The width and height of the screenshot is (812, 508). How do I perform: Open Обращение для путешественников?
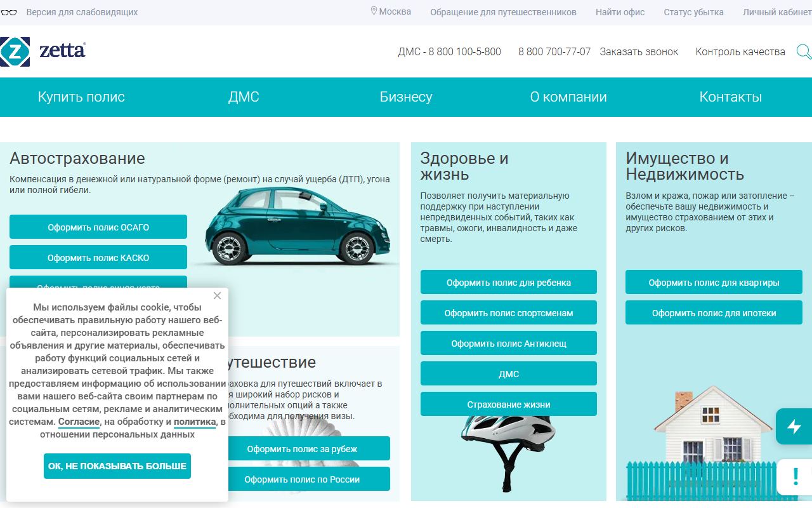[503, 12]
